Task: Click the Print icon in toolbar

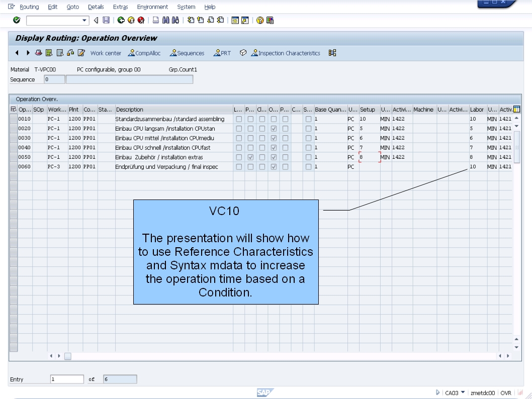Action: (156, 20)
